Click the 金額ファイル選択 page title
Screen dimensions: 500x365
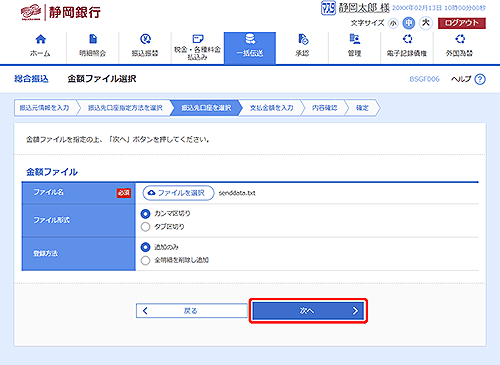click(x=102, y=79)
